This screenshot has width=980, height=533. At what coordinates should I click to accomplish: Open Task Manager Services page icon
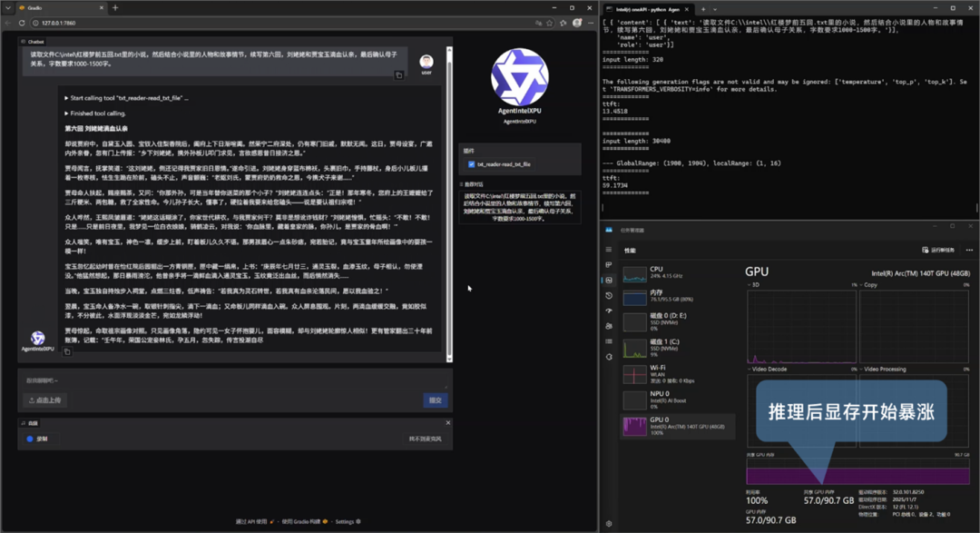coord(609,357)
